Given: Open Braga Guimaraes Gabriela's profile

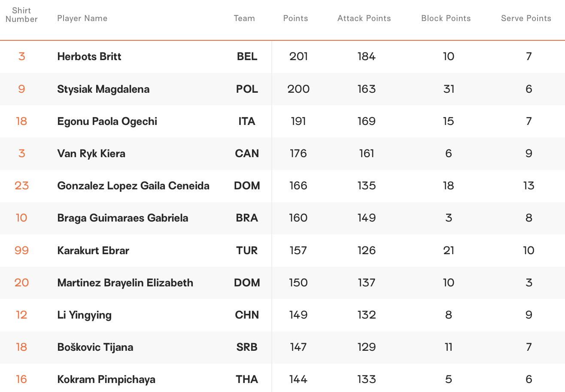Looking at the screenshot, I should click(x=123, y=218).
